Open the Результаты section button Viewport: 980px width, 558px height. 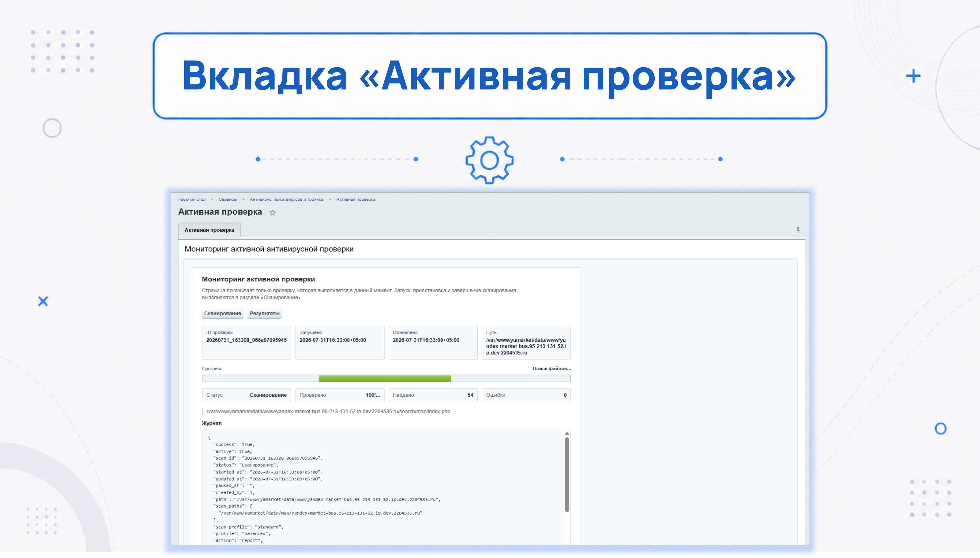[x=264, y=313]
